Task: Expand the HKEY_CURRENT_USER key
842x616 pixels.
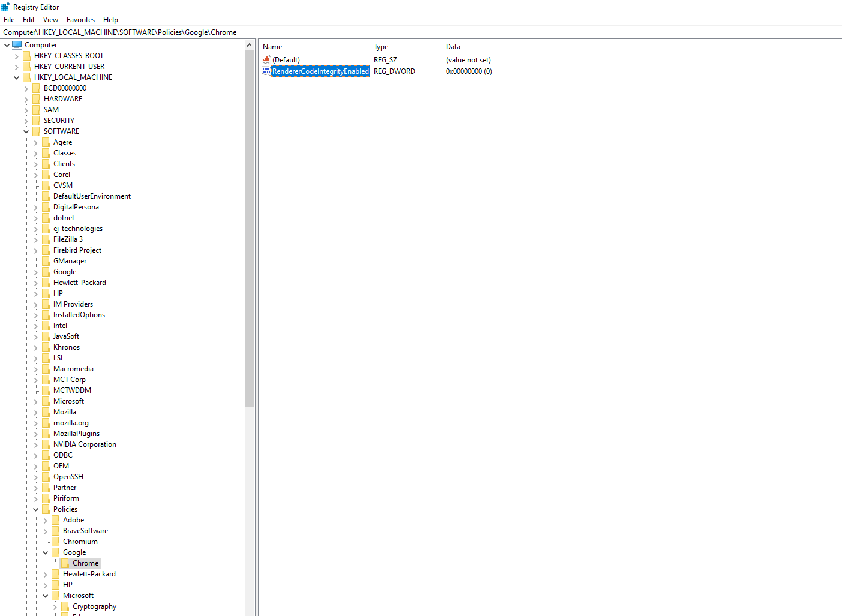Action: (x=16, y=66)
